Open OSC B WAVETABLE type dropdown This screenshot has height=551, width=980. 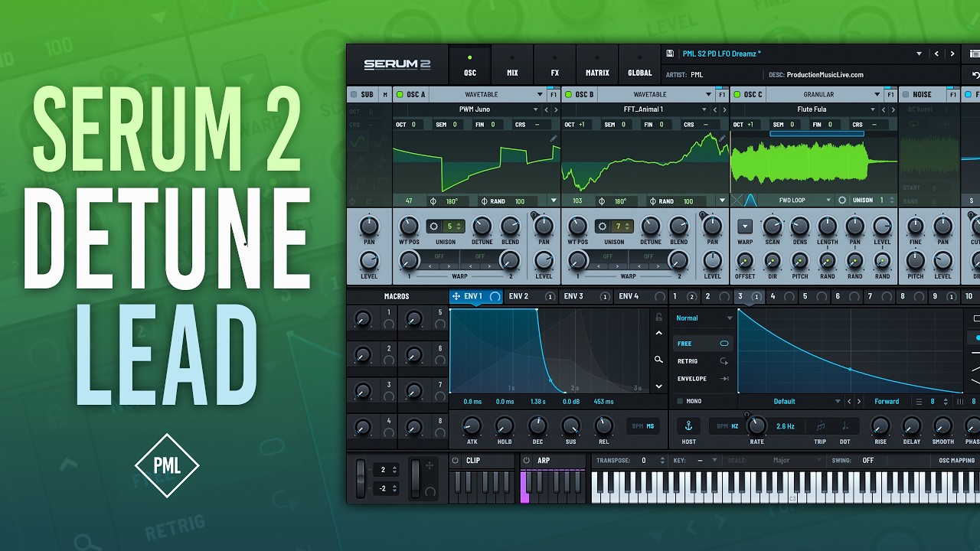click(655, 95)
